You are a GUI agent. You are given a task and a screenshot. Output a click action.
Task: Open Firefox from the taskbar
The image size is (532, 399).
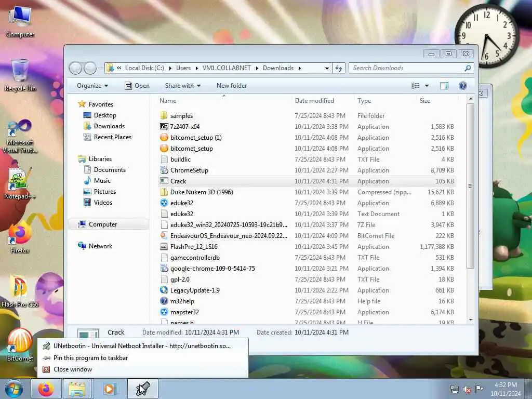coord(46,389)
